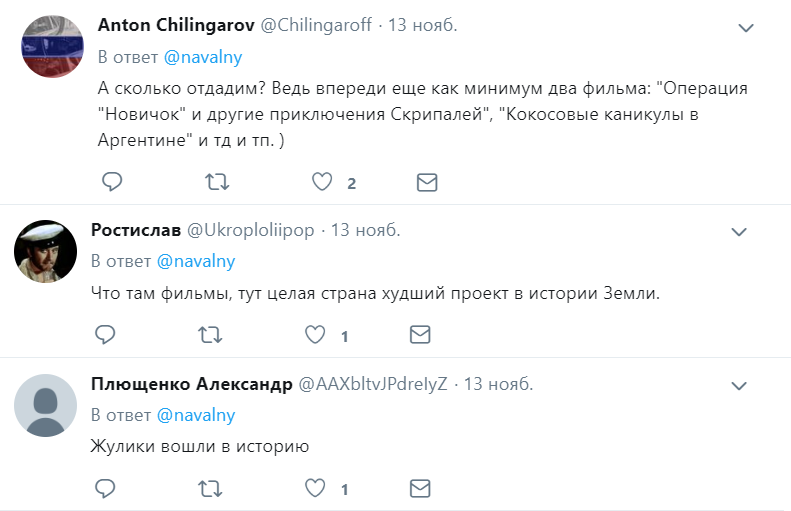Expand tweet options chevron for Ростислав
Viewport: 791px width, 511px height.
(x=739, y=232)
